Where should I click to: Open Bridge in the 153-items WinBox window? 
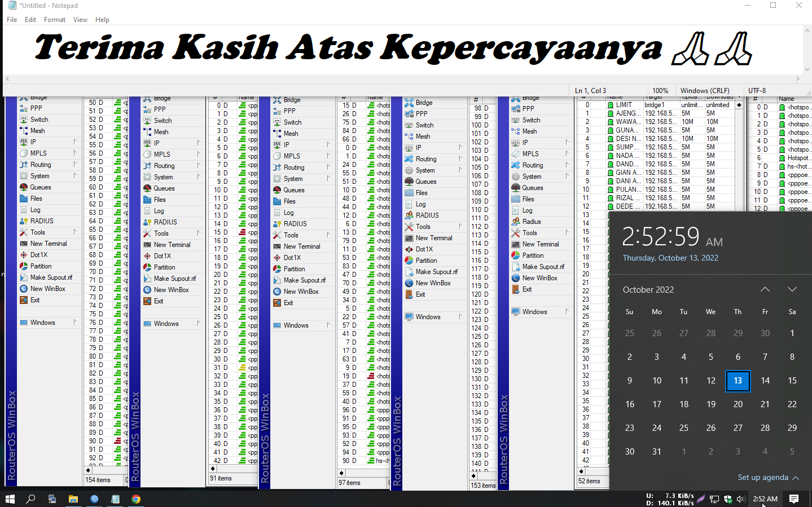coord(424,103)
